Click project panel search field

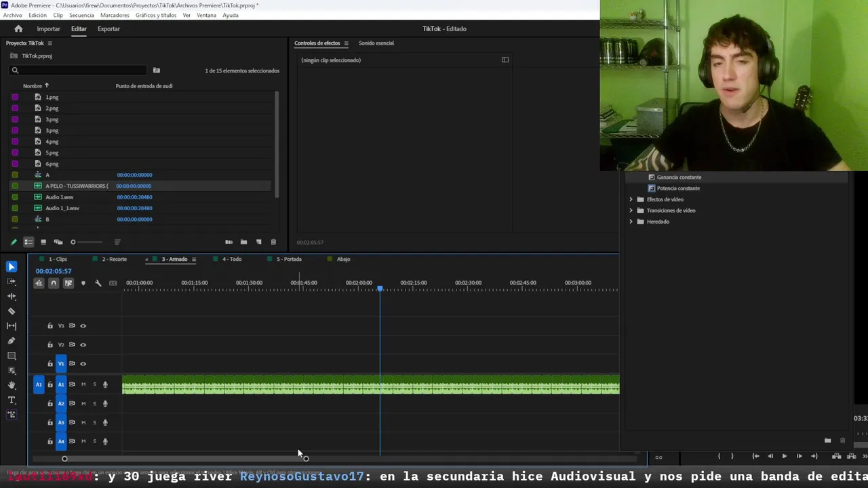tap(78, 70)
